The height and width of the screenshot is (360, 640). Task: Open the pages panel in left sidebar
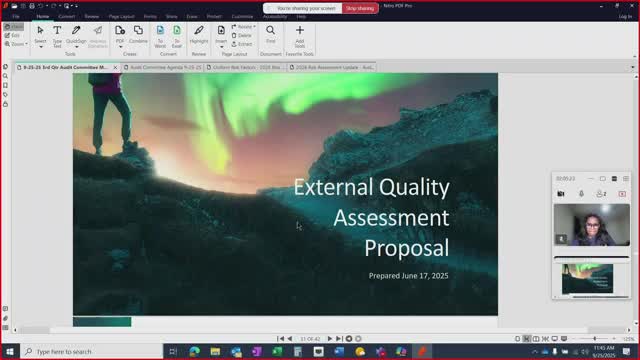click(x=5, y=67)
